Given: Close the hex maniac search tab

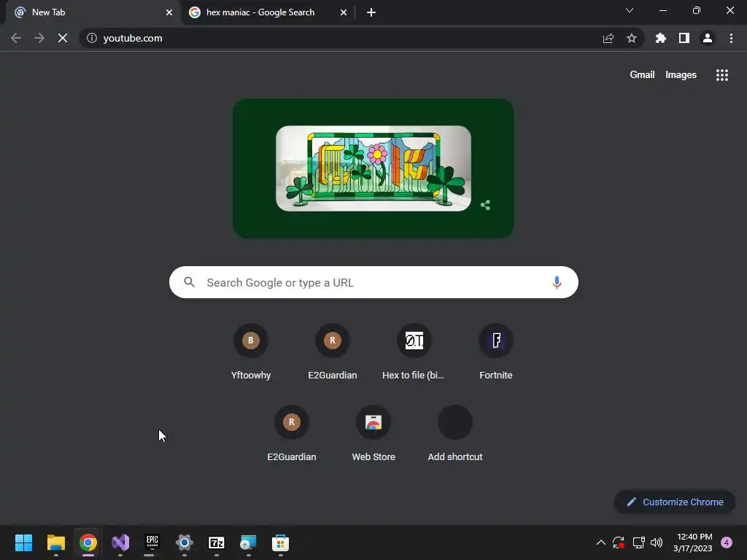Looking at the screenshot, I should (x=344, y=12).
